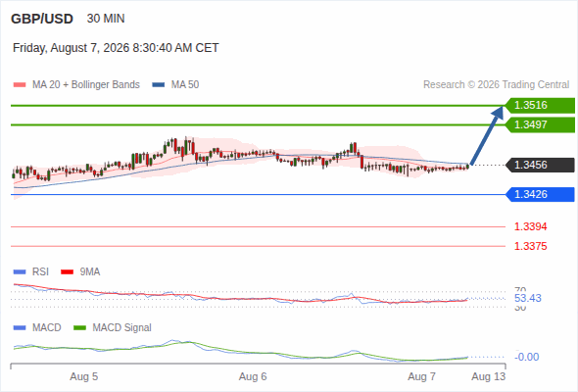Image resolution: width=578 pixels, height=392 pixels.
Task: Click the red 1.3394 support label
Action: pos(530,226)
